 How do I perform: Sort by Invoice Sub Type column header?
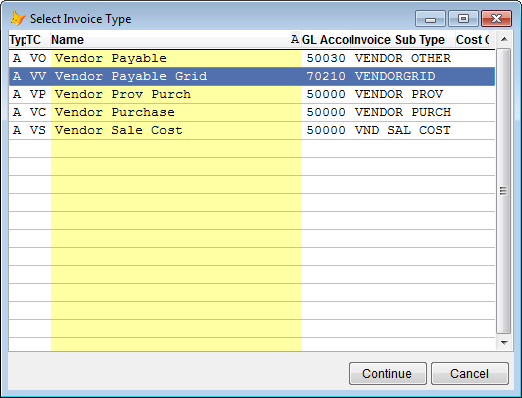(x=403, y=40)
